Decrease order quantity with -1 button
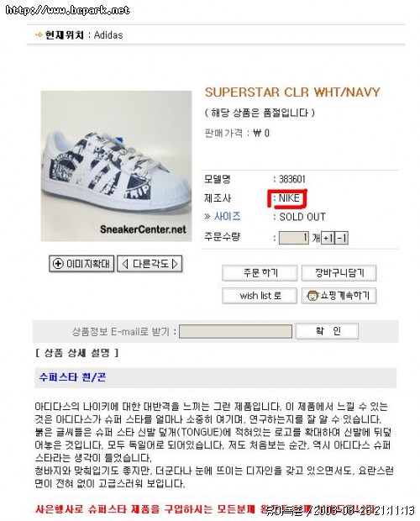The width and height of the screenshot is (420, 521). pos(342,238)
